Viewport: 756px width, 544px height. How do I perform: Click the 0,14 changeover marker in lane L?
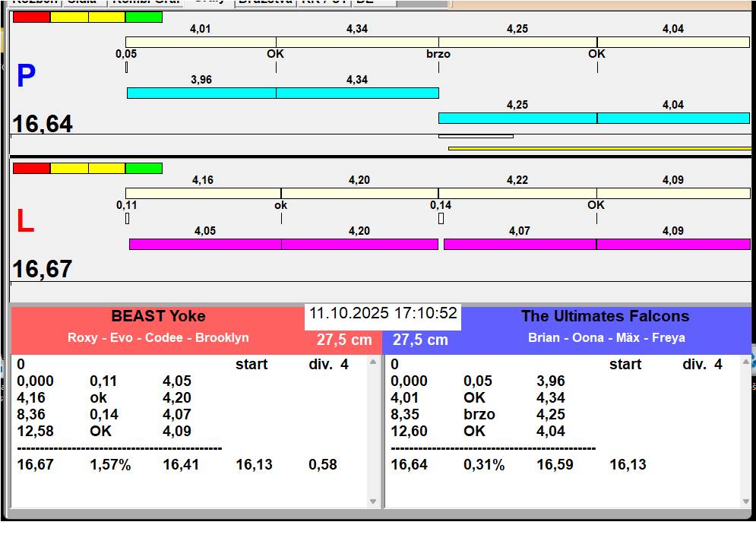tap(441, 219)
